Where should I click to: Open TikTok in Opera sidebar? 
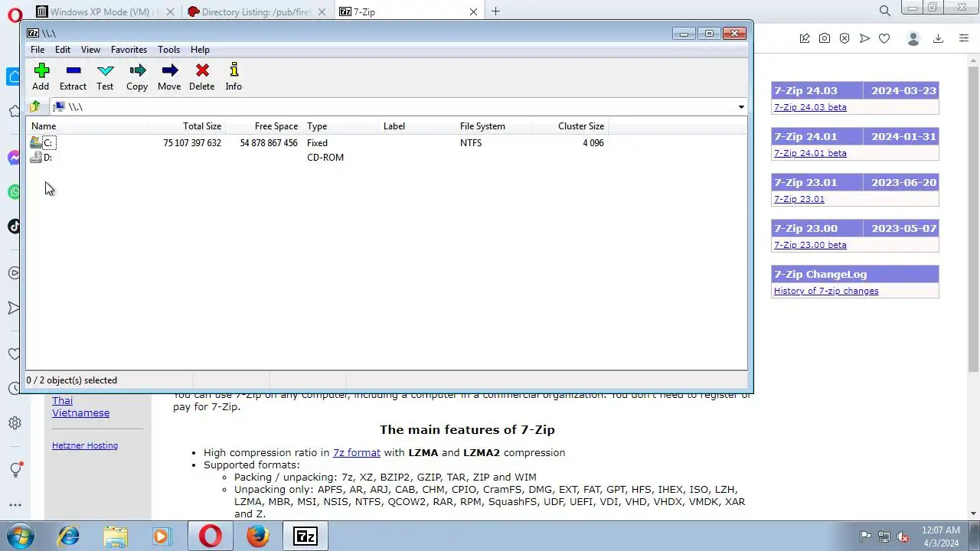(14, 226)
